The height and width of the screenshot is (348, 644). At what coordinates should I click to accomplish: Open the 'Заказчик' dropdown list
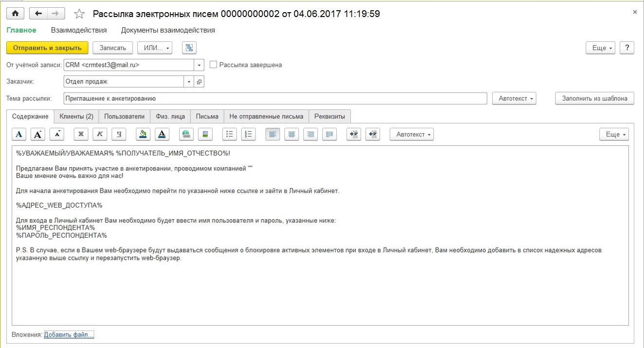[189, 82]
